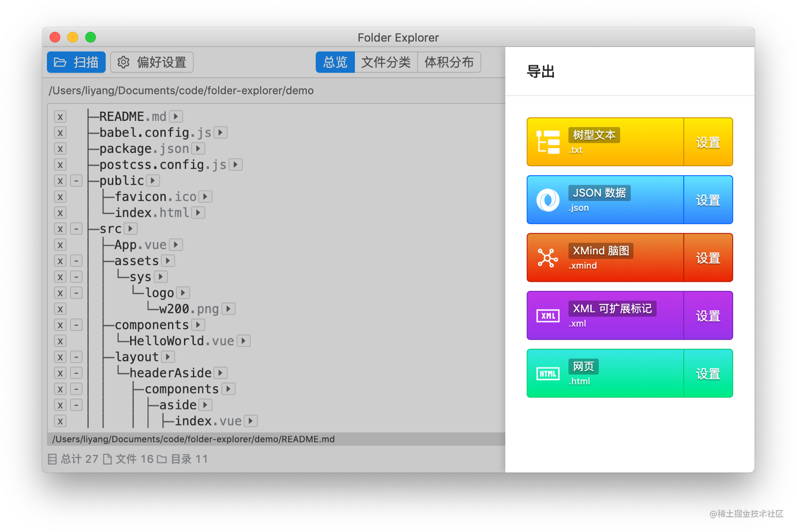Click the HTML badge icon
This screenshot has width=797, height=532.
(x=548, y=374)
